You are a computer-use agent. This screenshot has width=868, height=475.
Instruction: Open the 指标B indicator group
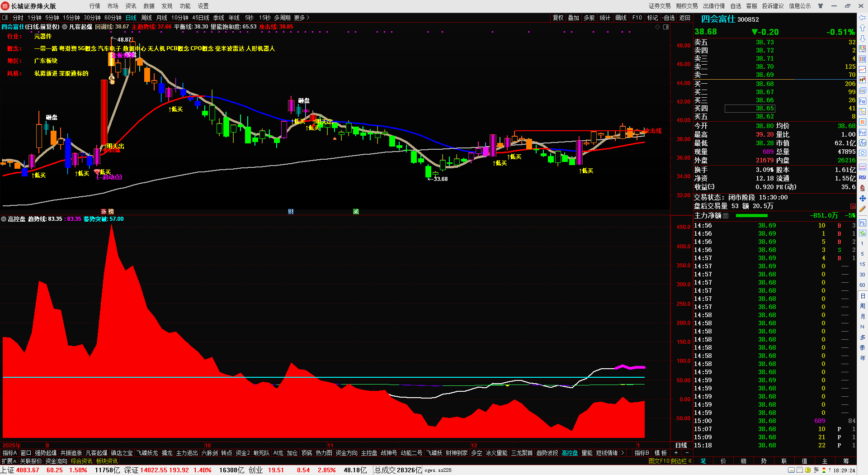coord(642,453)
